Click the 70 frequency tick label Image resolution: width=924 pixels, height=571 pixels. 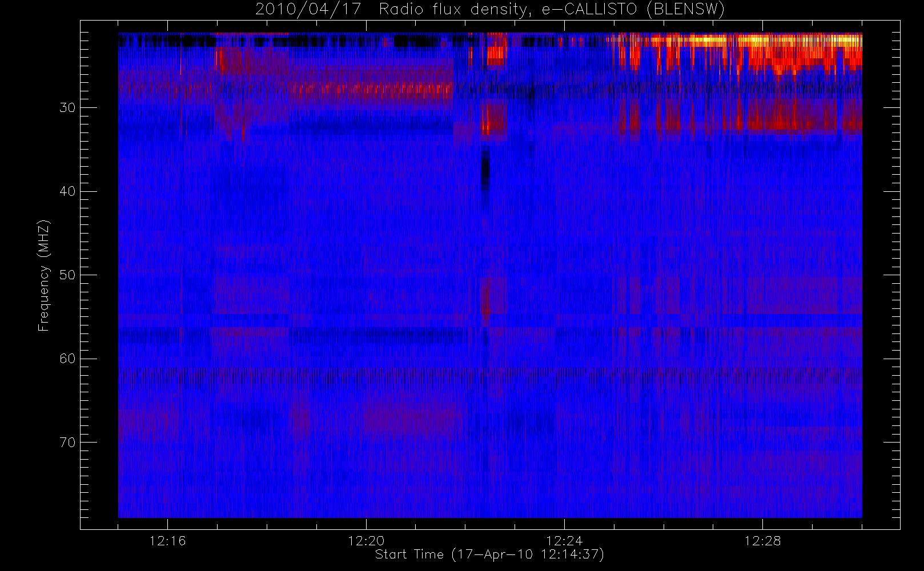[x=67, y=443]
